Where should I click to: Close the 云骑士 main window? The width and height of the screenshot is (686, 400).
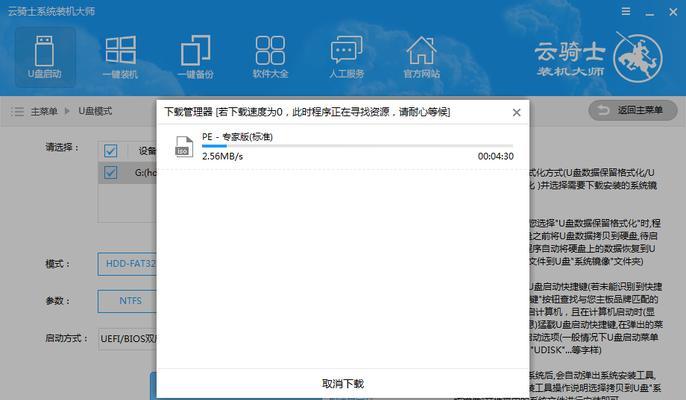tap(673, 12)
